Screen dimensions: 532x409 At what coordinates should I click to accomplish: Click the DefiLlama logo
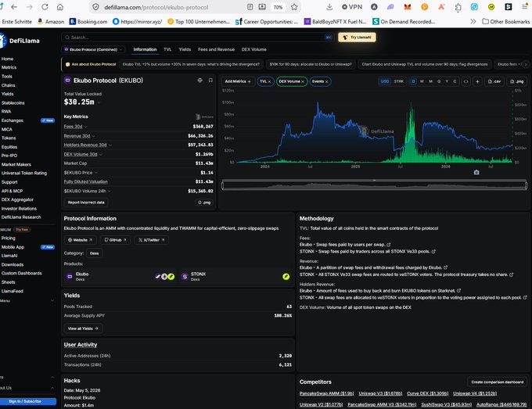point(20,41)
